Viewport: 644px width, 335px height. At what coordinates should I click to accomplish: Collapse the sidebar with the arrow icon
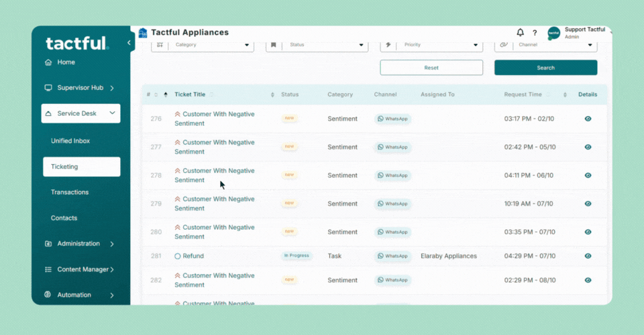(x=129, y=43)
